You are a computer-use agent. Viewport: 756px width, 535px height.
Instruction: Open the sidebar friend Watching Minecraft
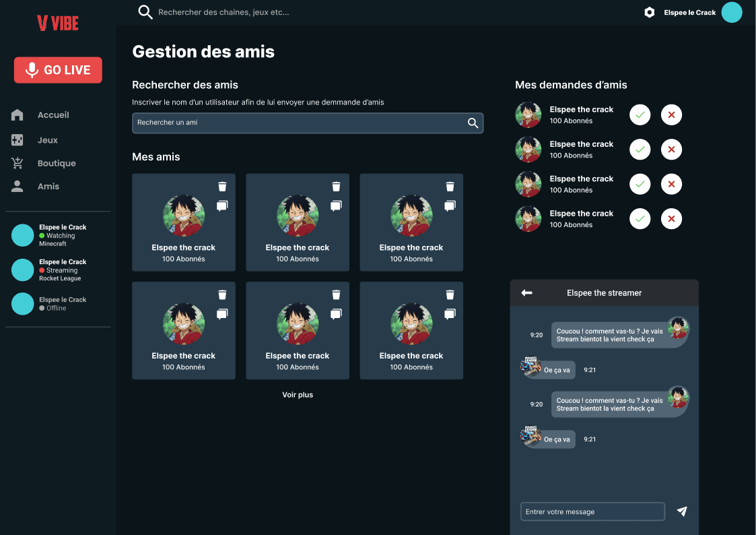[x=49, y=235]
